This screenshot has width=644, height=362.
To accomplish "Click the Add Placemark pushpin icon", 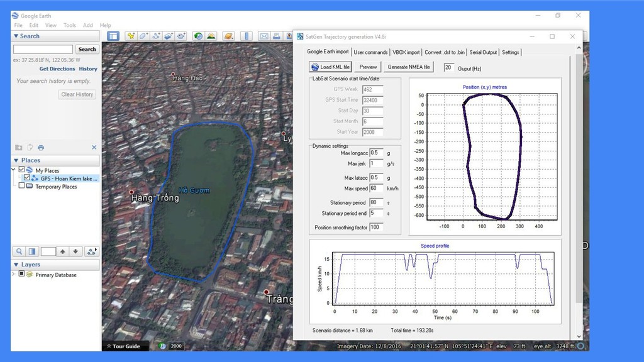I will pos(131,36).
